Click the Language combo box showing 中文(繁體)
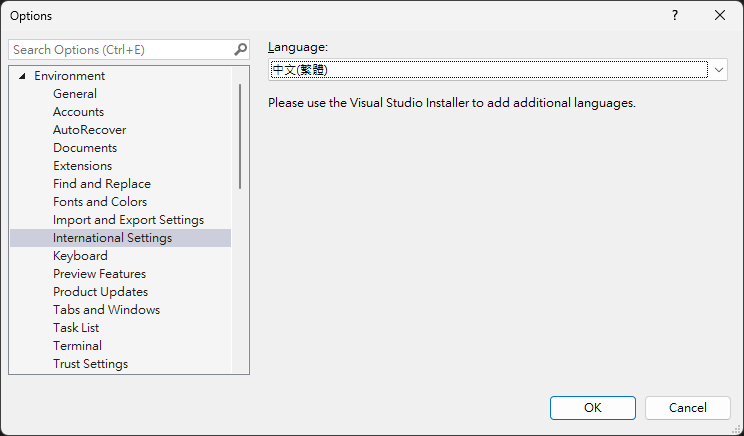 coord(497,70)
